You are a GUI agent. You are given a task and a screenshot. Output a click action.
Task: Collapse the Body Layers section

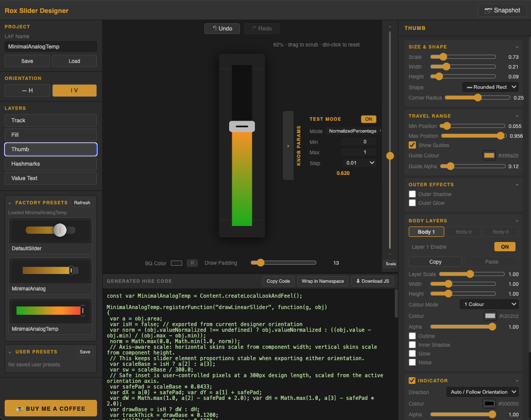517,221
